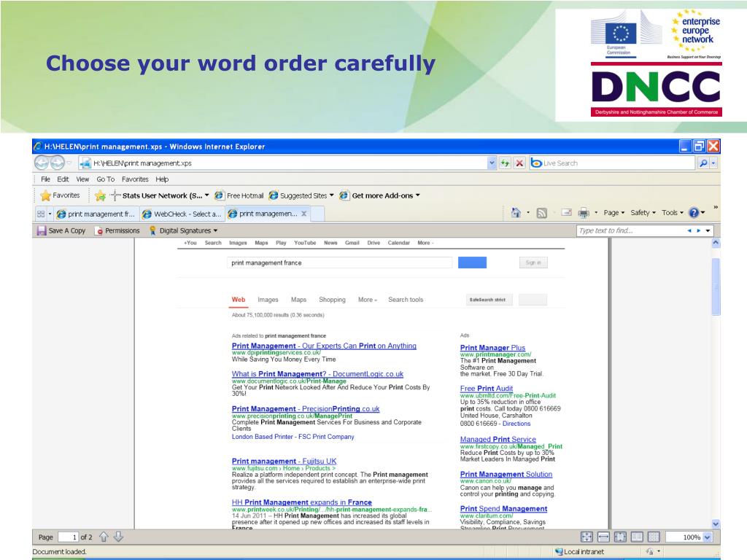The width and height of the screenshot is (747, 560).
Task: Expand the find options dropdown arrow
Action: tap(708, 230)
